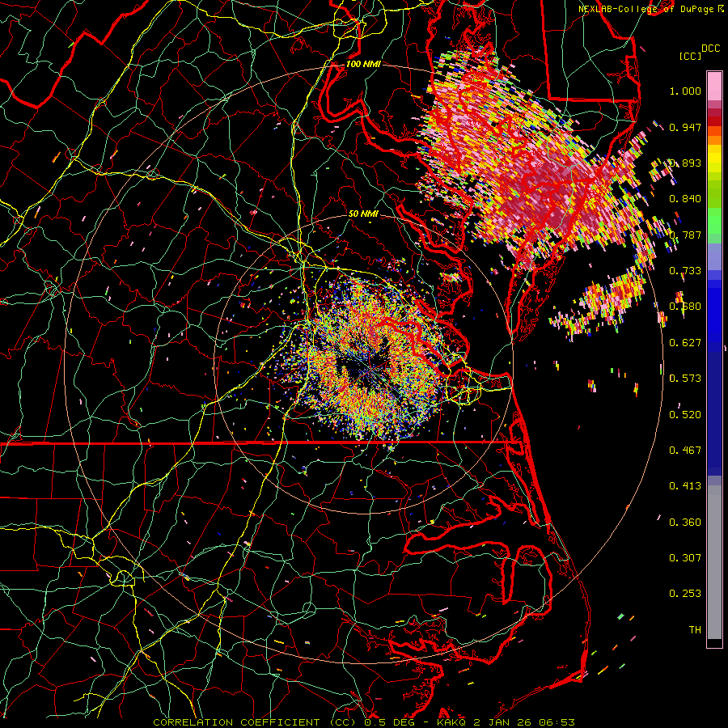Select the 0.733 scale value
The height and width of the screenshot is (728, 728).
pyautogui.click(x=685, y=271)
